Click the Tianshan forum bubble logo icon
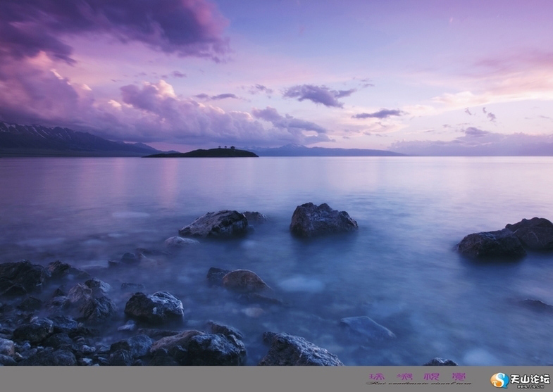The width and height of the screenshot is (553, 392). point(499,380)
